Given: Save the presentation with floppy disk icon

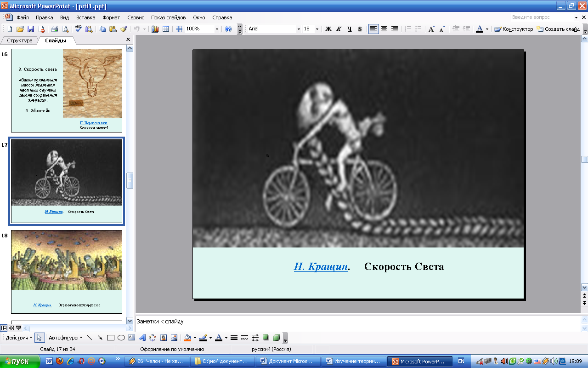Looking at the screenshot, I should tap(30, 29).
